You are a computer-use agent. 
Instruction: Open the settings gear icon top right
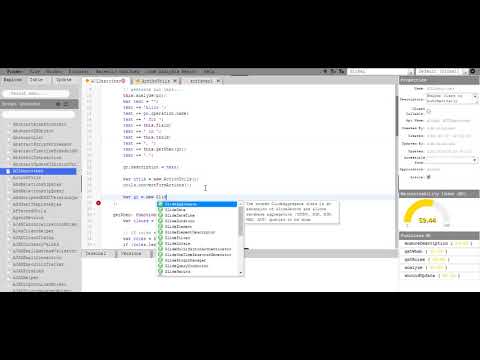point(473,71)
